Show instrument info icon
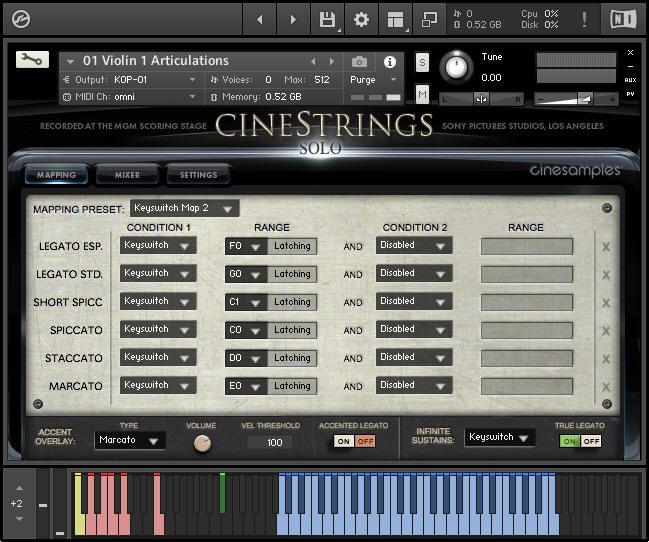Screen dimensions: 649x542 point(389,62)
